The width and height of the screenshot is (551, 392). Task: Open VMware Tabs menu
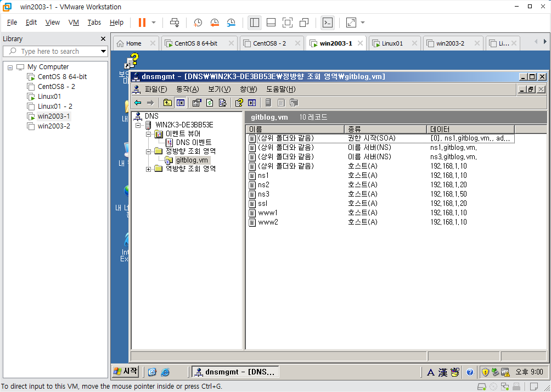pos(94,23)
